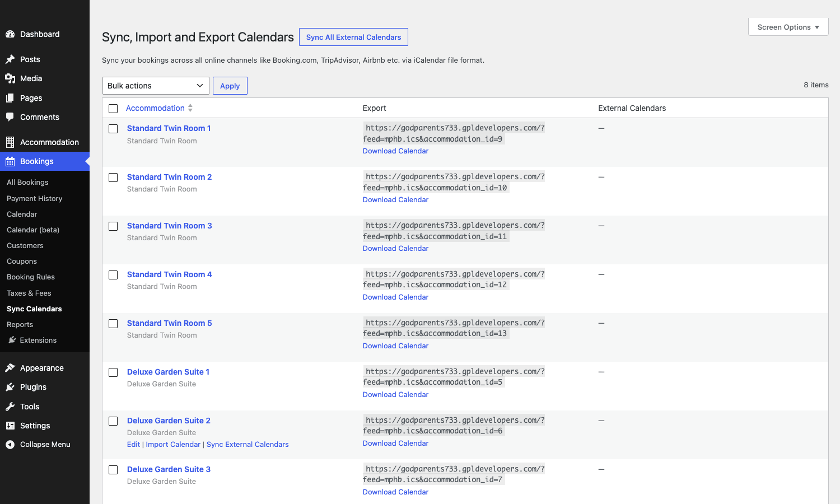Open the Standard Twin Room 2 link
This screenshot has height=504, width=840.
(170, 177)
